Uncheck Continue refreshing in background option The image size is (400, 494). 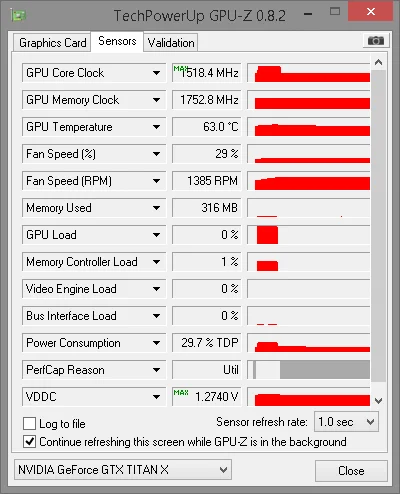[x=29, y=442]
